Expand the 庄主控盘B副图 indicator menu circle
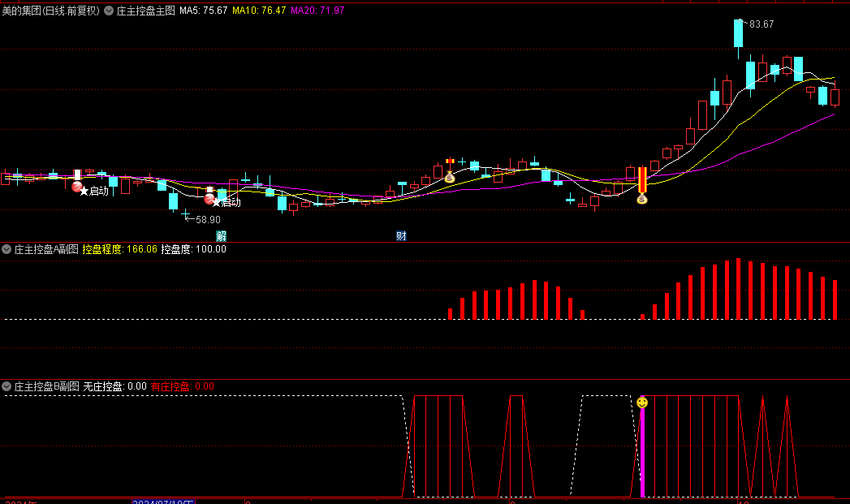This screenshot has height=504, width=850. point(6,386)
